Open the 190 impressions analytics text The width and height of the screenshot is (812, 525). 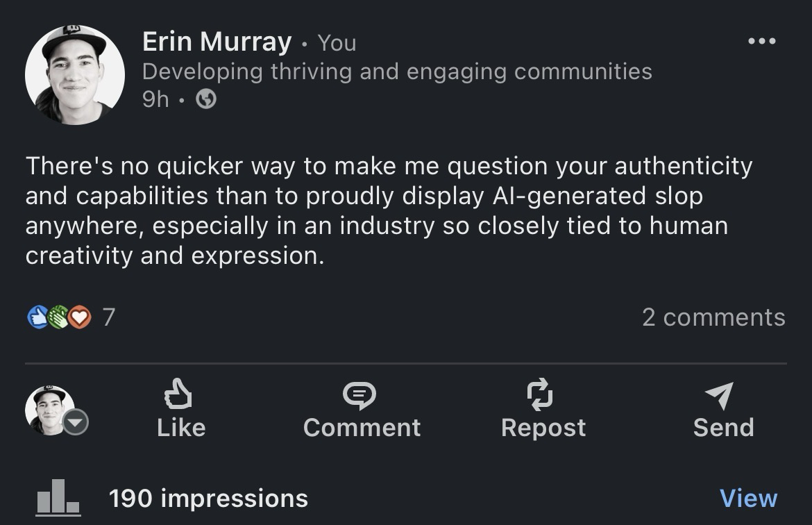208,498
